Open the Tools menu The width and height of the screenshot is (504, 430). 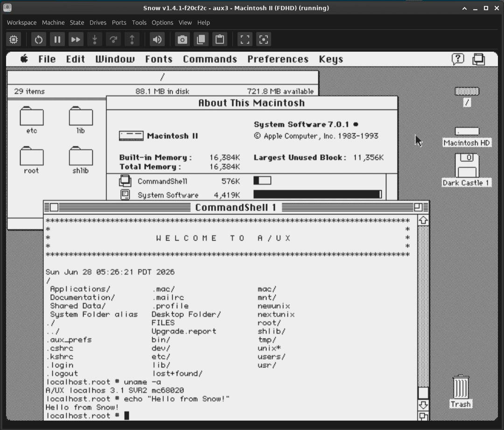coord(139,22)
